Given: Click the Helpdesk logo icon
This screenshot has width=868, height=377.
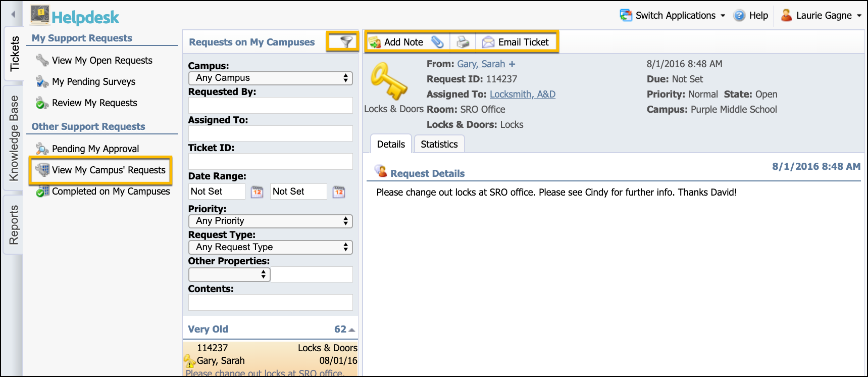Looking at the screenshot, I should pos(40,15).
